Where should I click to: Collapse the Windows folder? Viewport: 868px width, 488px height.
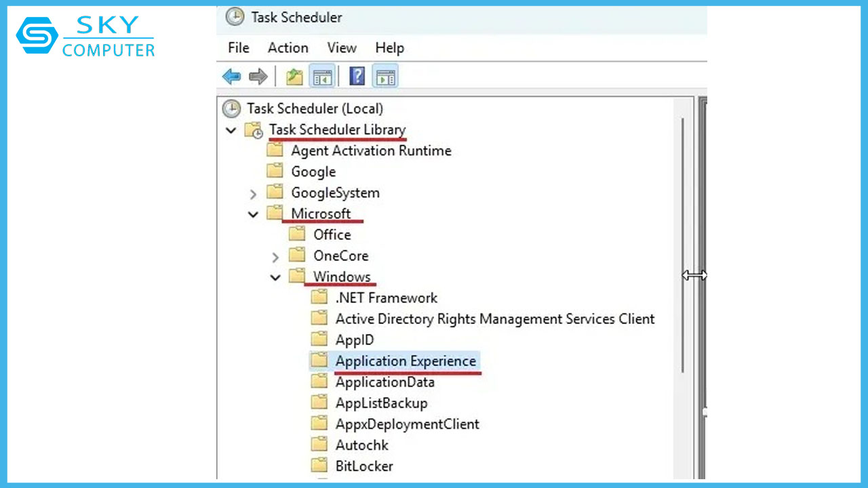[275, 277]
